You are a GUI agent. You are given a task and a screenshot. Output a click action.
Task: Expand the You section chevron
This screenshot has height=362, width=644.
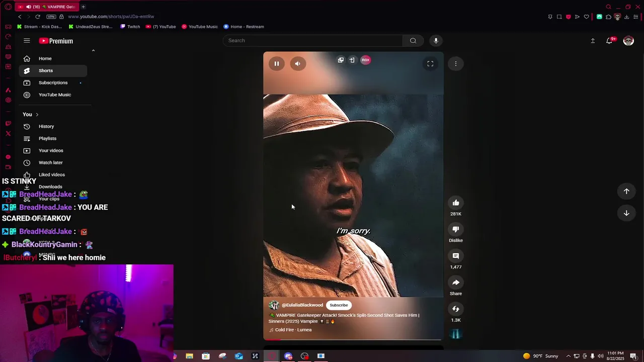pyautogui.click(x=37, y=115)
